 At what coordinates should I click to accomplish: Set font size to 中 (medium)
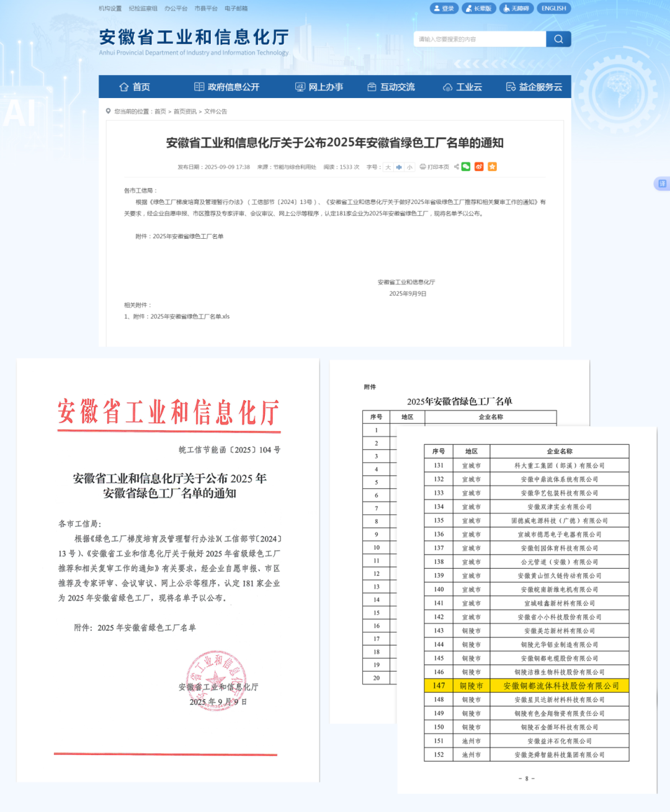pyautogui.click(x=399, y=167)
